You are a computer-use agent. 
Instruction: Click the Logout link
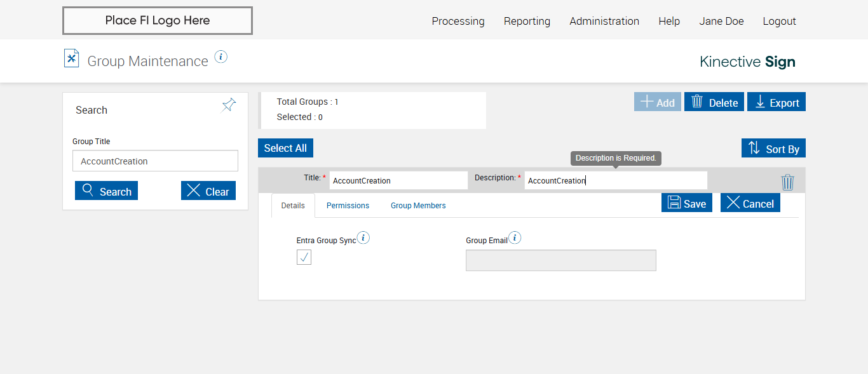coord(779,21)
